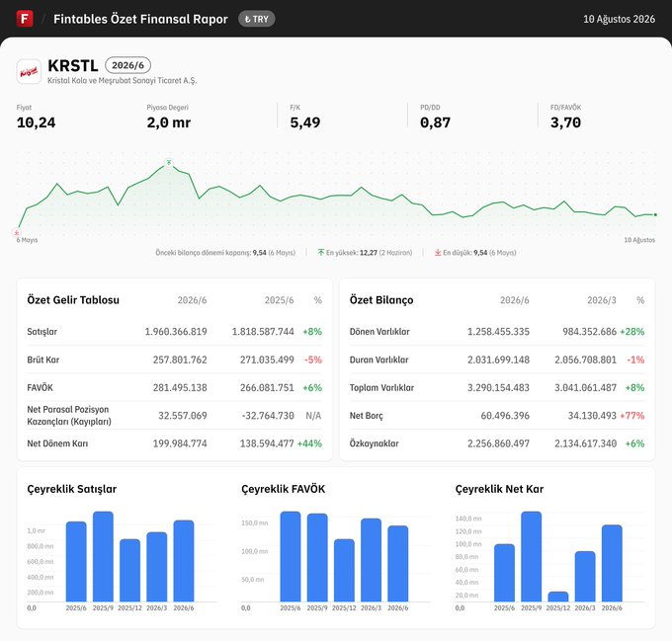This screenshot has width=672, height=641.
Task: Click the Fintables Özet Finansal Rapor heading
Action: coord(140,19)
